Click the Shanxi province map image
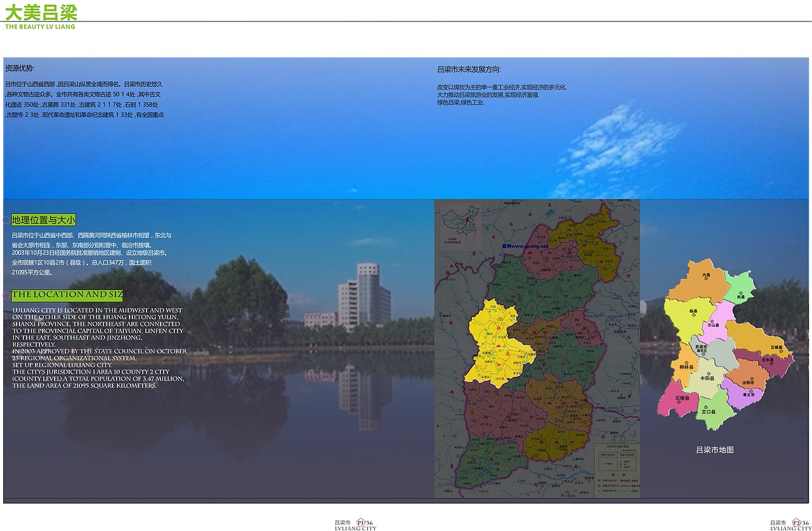The height and width of the screenshot is (531, 812). (537, 348)
